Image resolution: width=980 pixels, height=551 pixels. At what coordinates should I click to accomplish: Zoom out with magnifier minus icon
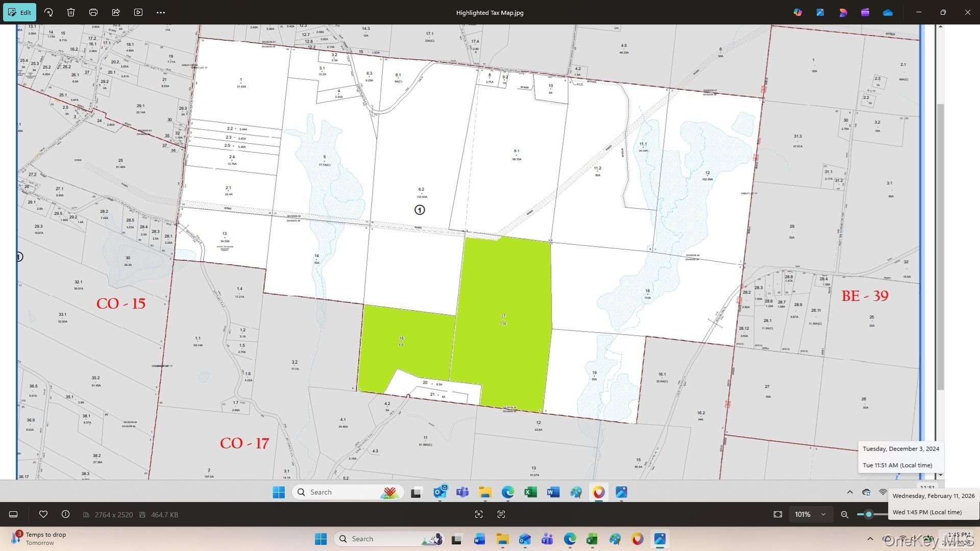point(845,514)
